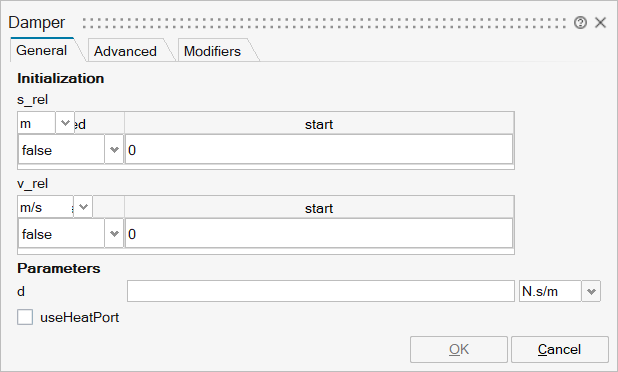Screen dimensions: 618x372
Task: Click the Cancel button
Action: point(560,350)
